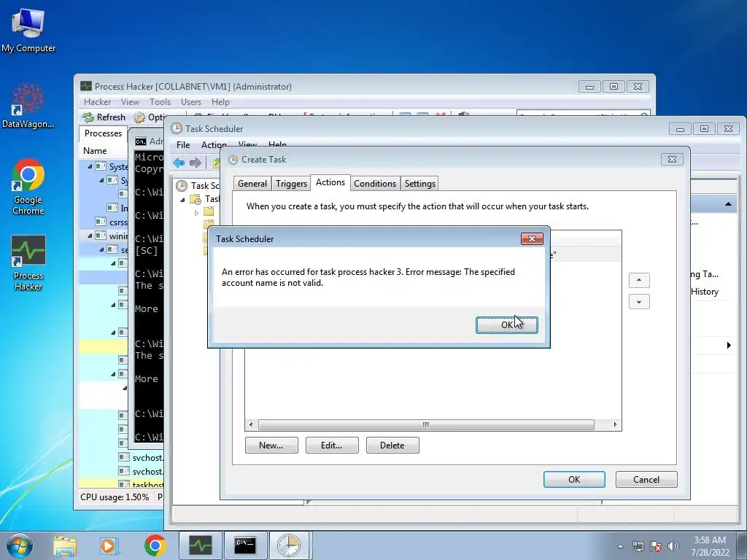Open the Tools menu in Process Hacker
Screen dimensions: 747x560
[160, 102]
